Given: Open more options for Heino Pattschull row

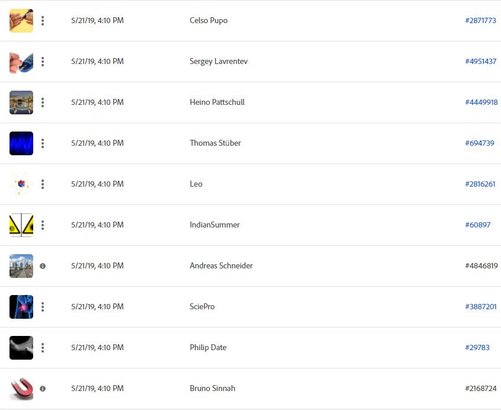Looking at the screenshot, I should pos(43,102).
